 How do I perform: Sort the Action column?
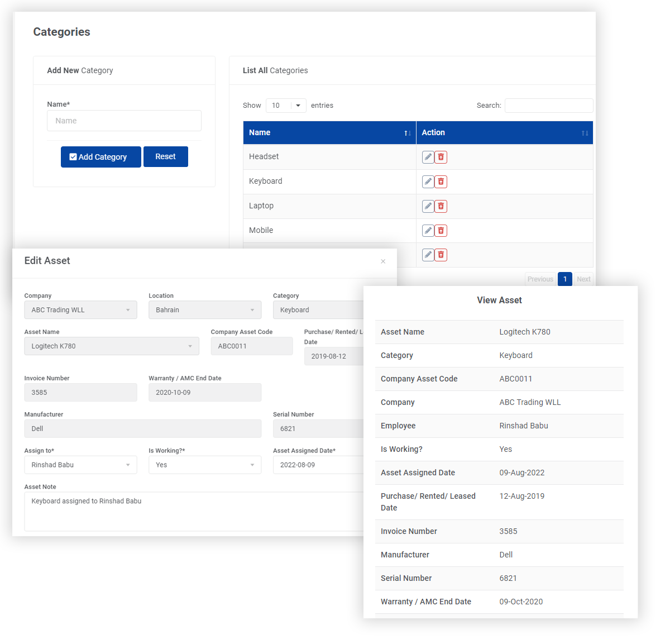pos(585,133)
